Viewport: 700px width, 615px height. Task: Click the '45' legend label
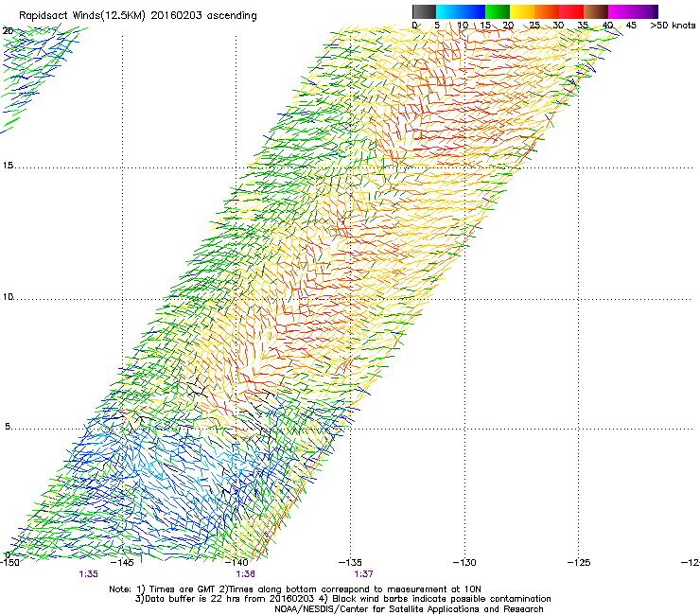(631, 26)
